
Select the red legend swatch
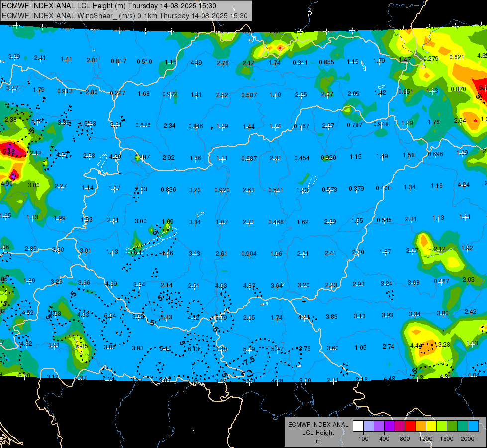410,426
